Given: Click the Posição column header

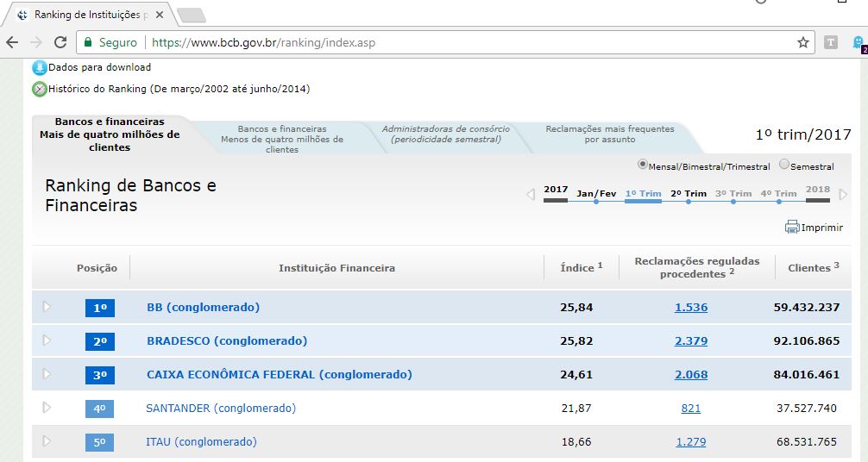Looking at the screenshot, I should coord(97,268).
